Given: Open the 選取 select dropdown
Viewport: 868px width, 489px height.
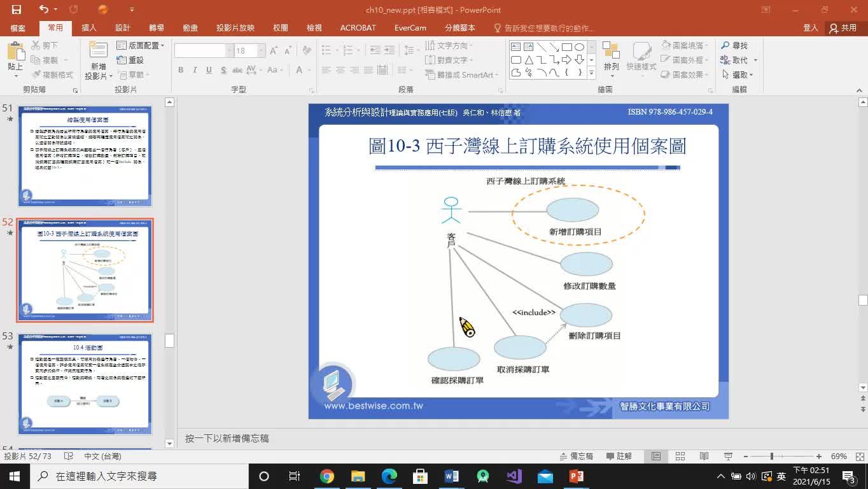Looking at the screenshot, I should pos(738,74).
